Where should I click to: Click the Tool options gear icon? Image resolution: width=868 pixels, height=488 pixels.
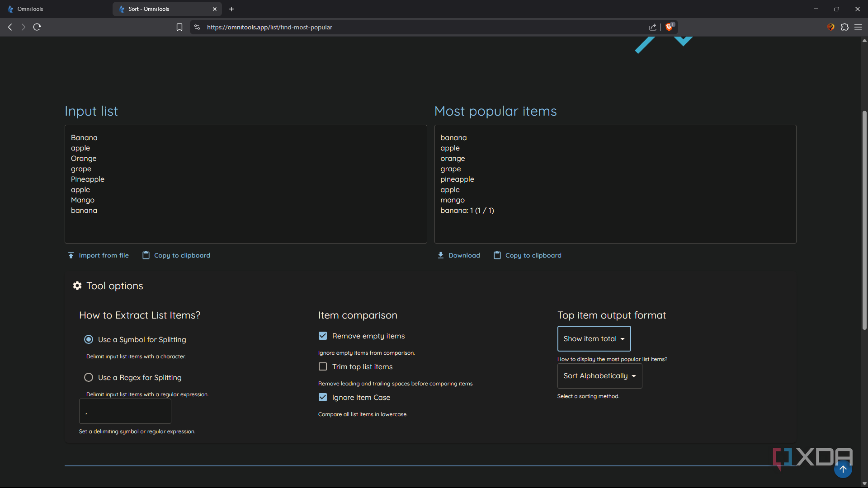77,286
